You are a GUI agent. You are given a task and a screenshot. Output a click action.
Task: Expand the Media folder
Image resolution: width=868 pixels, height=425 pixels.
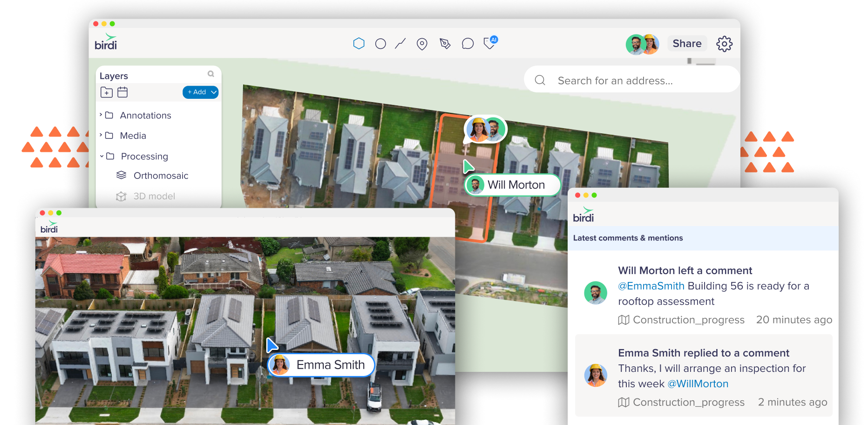tap(102, 135)
